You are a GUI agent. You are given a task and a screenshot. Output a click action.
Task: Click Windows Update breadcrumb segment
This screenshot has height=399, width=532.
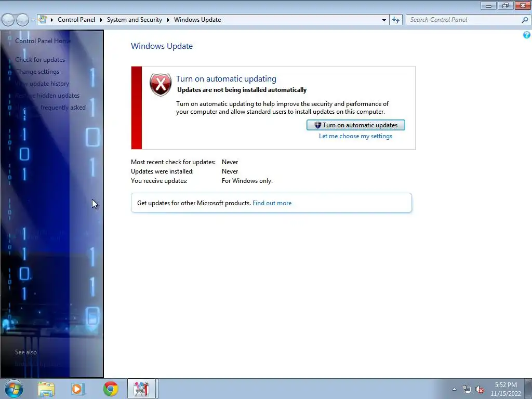coord(197,20)
